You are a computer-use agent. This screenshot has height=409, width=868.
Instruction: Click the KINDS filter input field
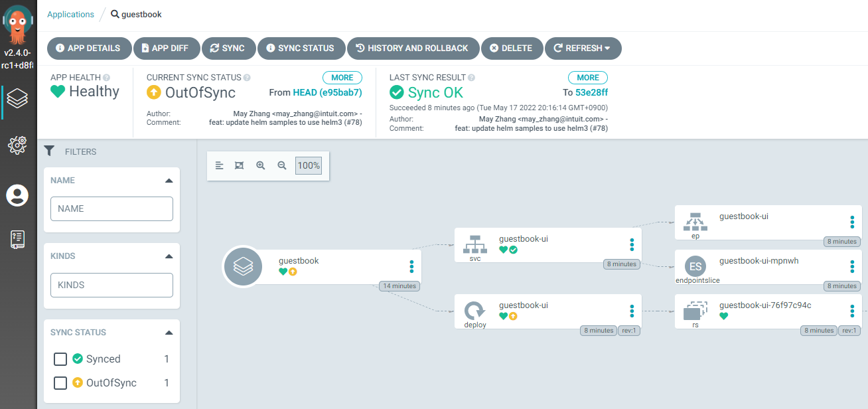111,285
